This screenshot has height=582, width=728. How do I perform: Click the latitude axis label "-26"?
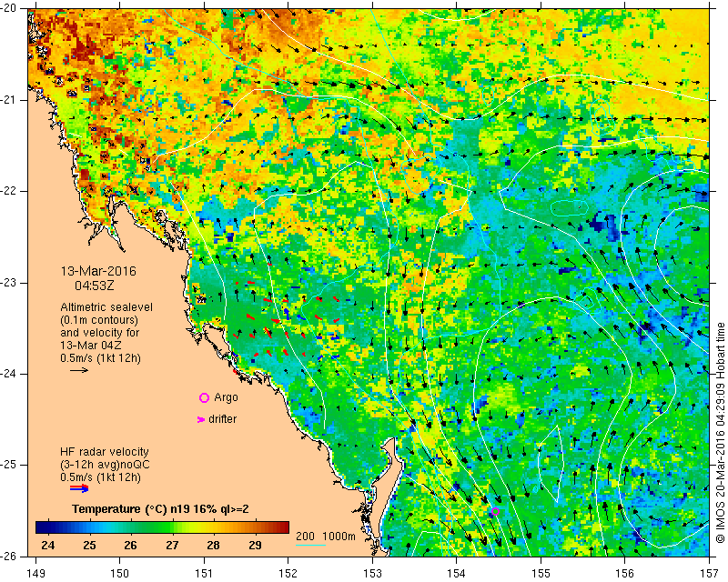(8, 556)
